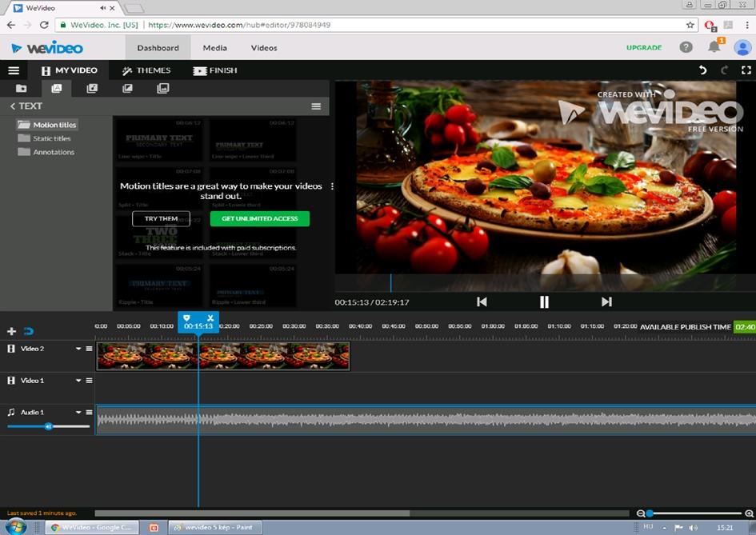Expand Video 2 track dropdown arrow
The width and height of the screenshot is (756, 535).
tap(78, 349)
